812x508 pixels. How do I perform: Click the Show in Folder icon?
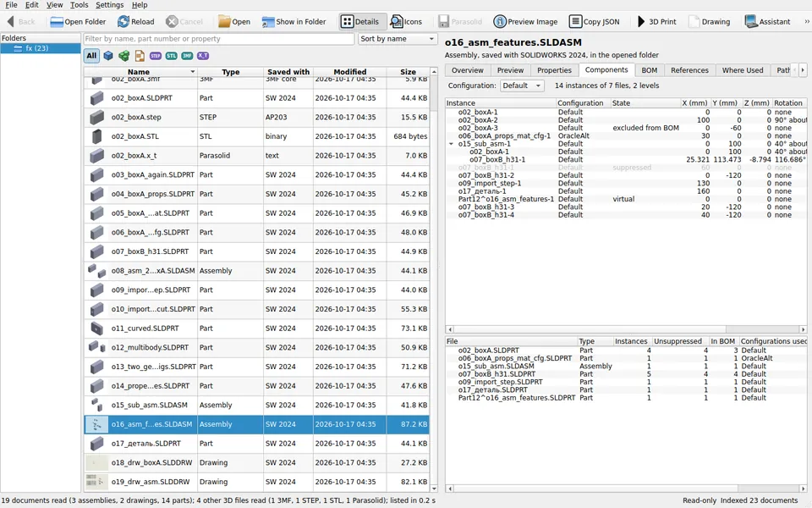point(268,22)
